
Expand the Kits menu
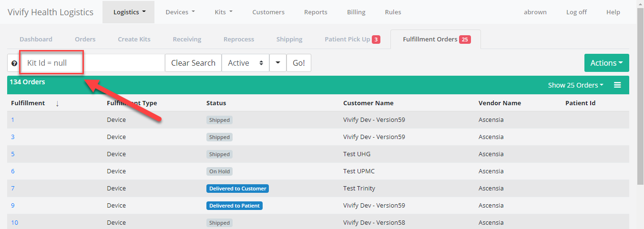224,12
